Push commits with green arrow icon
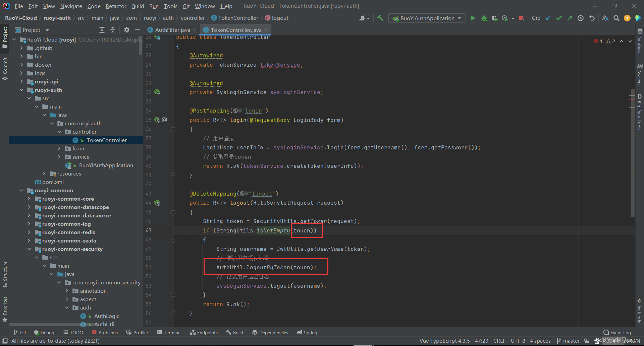 click(x=570, y=18)
